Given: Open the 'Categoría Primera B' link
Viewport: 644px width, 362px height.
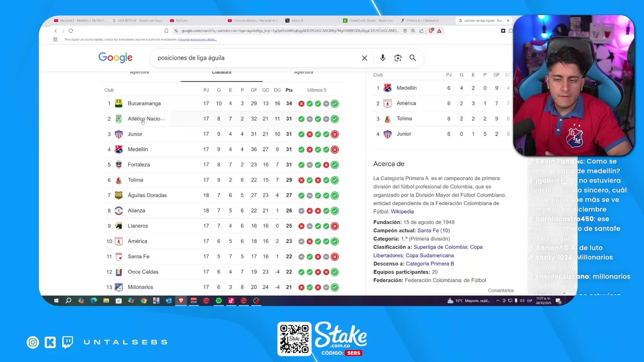Looking at the screenshot, I should (430, 263).
